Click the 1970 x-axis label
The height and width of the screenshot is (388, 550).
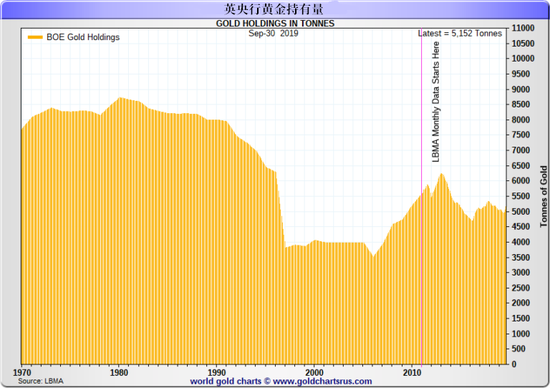point(22,372)
